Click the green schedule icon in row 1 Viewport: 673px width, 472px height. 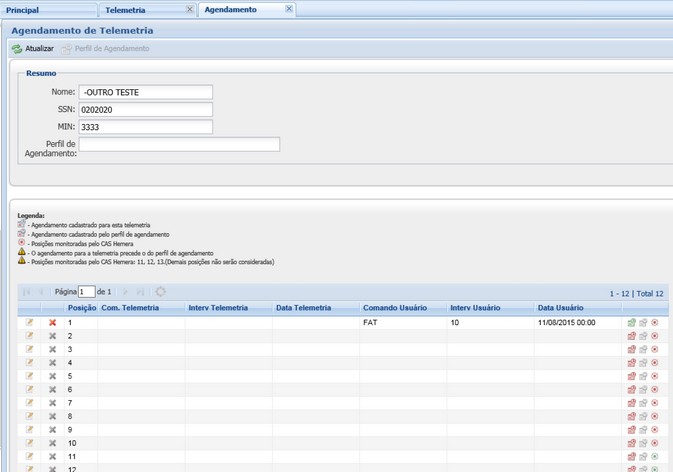(631, 323)
